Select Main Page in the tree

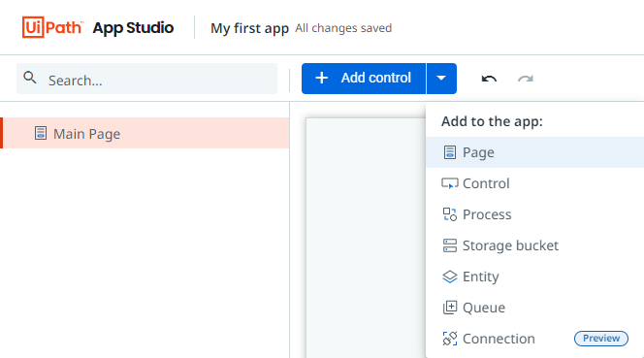tap(145, 133)
